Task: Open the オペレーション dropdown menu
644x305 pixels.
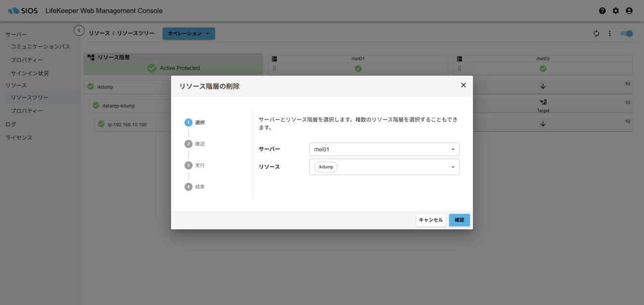Action: 189,34
